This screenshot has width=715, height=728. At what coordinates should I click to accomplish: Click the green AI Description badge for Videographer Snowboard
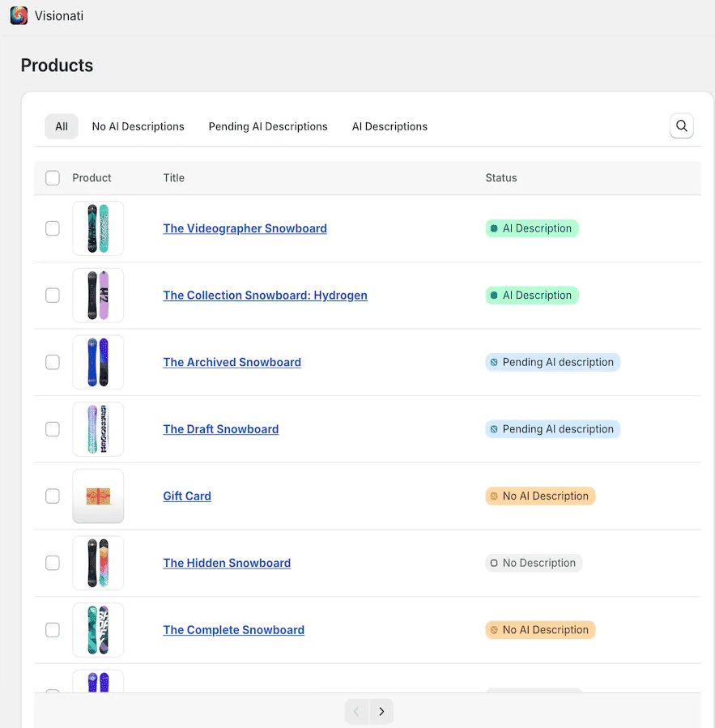pyautogui.click(x=531, y=228)
